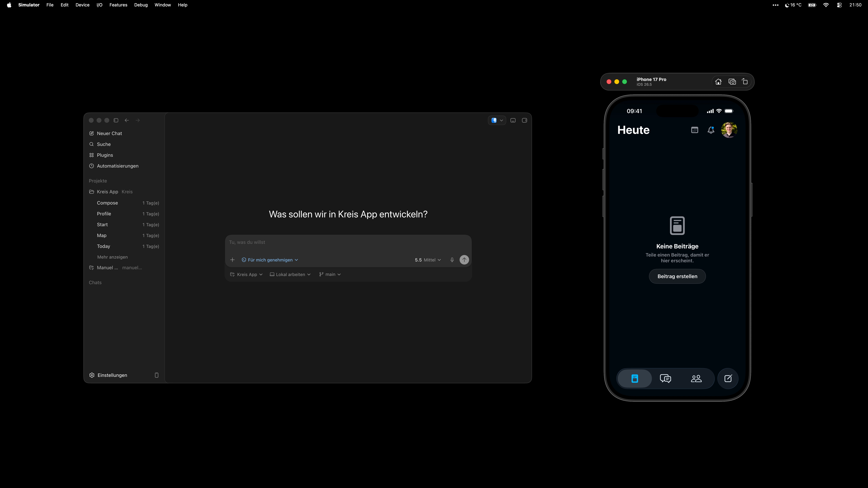Open the Simulator app menu
Screen dimensions: 868x488
coord(29,5)
